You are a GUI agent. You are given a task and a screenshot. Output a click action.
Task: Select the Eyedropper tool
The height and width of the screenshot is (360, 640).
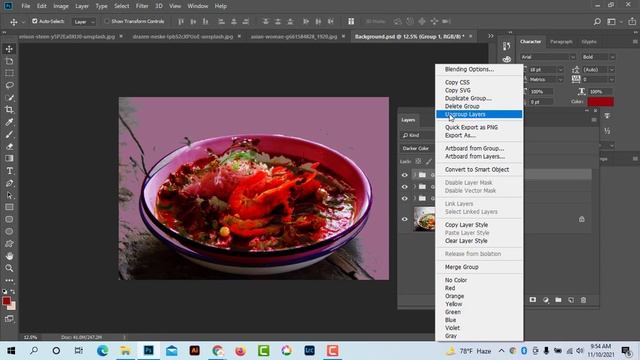[x=9, y=122]
